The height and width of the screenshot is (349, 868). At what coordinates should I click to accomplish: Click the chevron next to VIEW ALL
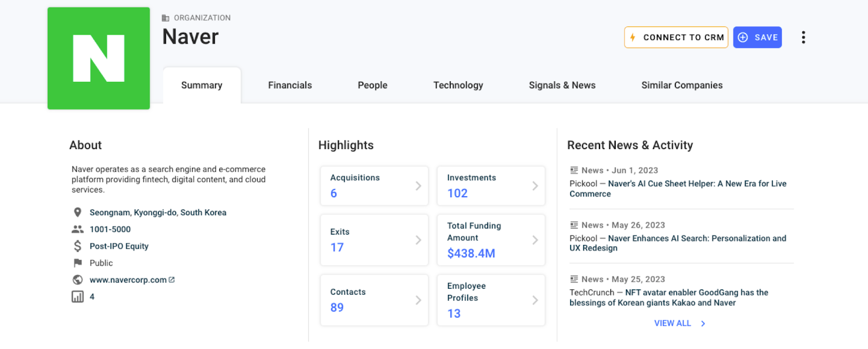tap(703, 324)
